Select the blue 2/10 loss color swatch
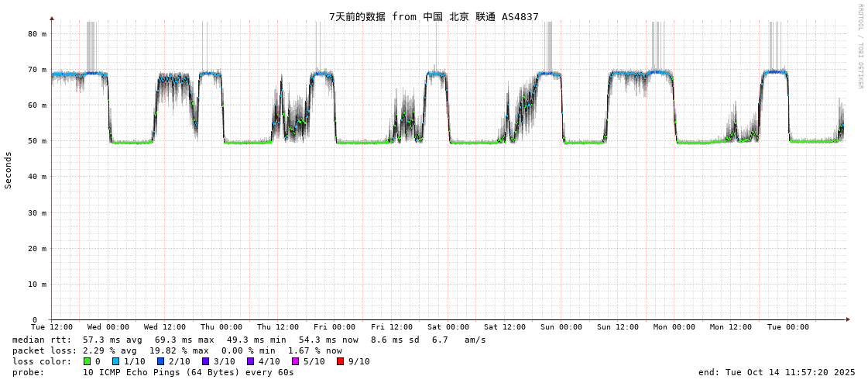This screenshot has width=868, height=383. click(x=161, y=361)
